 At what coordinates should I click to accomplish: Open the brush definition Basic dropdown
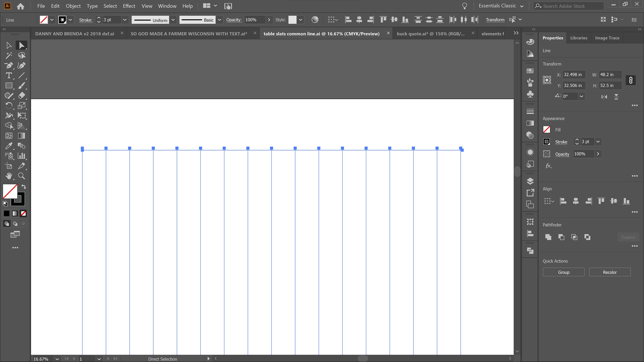coord(220,20)
